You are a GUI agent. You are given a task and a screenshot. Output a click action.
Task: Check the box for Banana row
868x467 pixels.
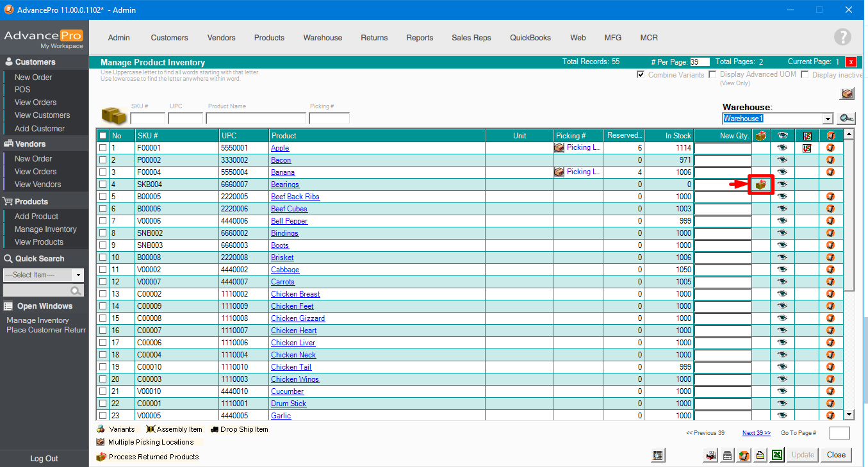pyautogui.click(x=103, y=172)
